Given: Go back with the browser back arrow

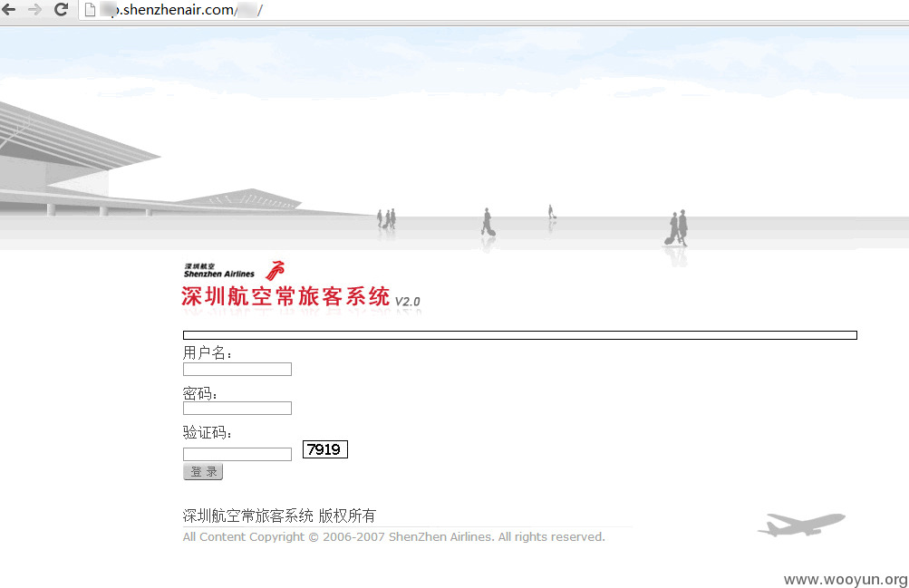Looking at the screenshot, I should tap(9, 9).
